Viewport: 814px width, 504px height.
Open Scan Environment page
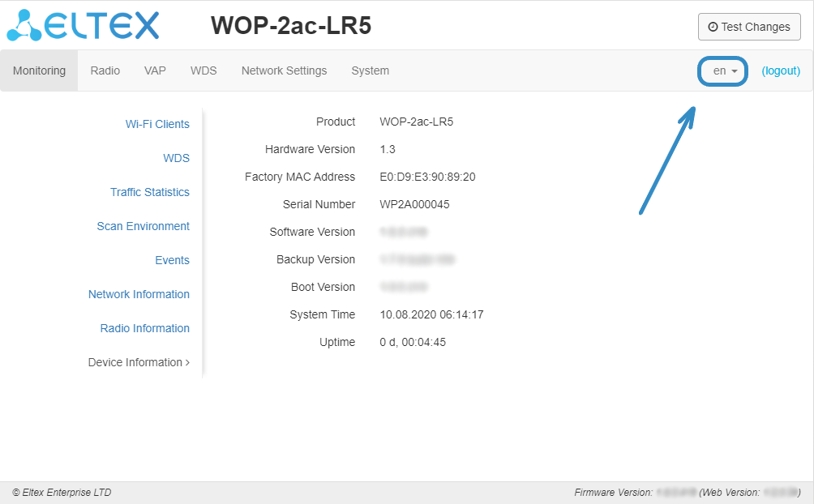click(x=143, y=226)
